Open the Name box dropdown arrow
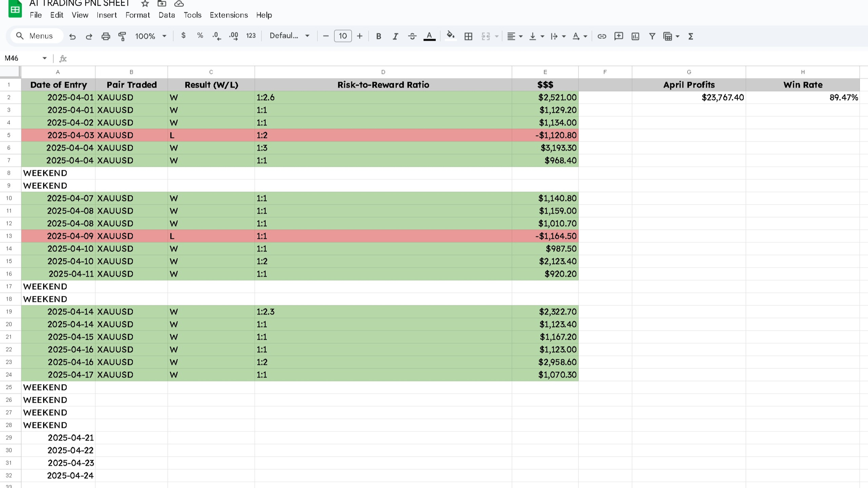 coord(44,58)
